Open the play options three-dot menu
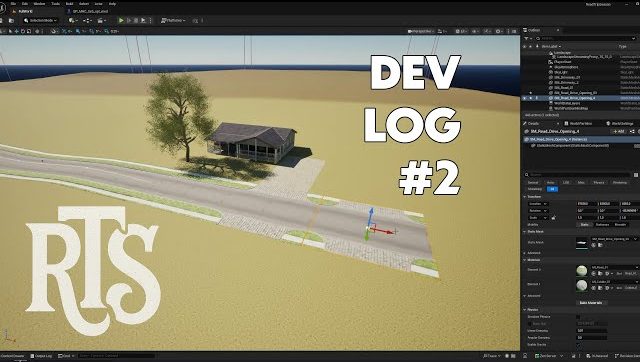Viewport: 640px width, 362px height. pyautogui.click(x=150, y=20)
